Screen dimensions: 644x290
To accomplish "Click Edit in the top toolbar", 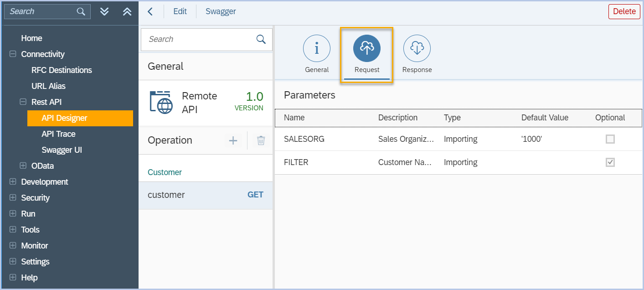I will click(x=180, y=11).
